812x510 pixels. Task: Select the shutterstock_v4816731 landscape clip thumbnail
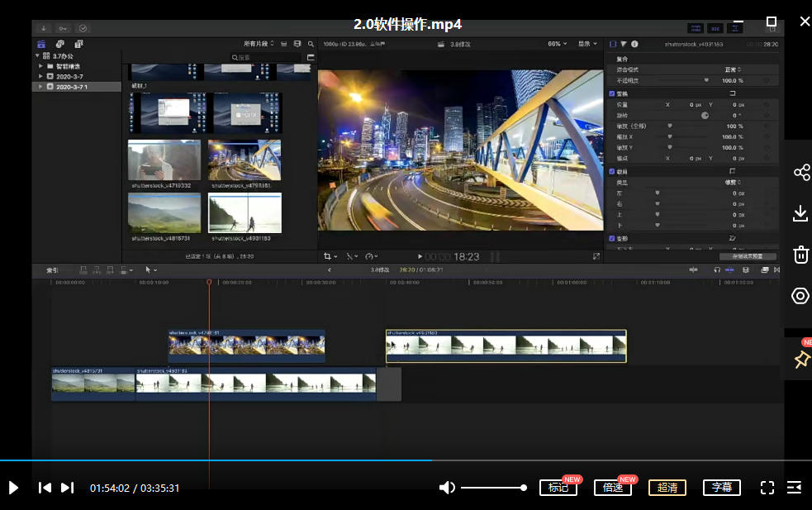point(164,212)
